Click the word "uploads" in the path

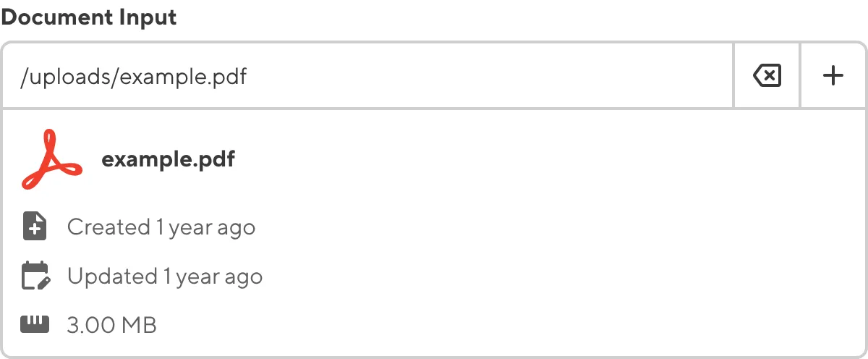click(x=69, y=76)
